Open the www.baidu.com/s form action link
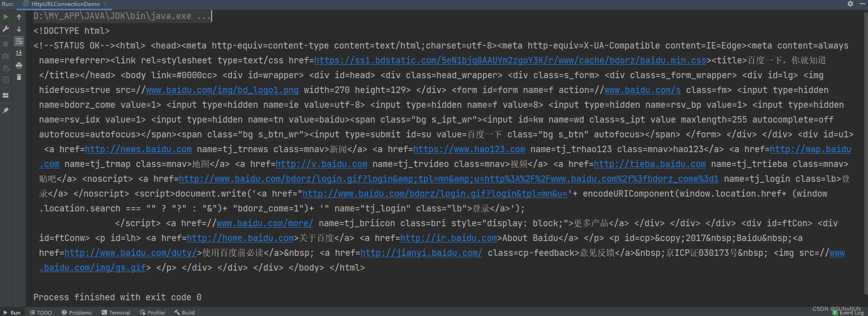The image size is (868, 316). coord(642,90)
